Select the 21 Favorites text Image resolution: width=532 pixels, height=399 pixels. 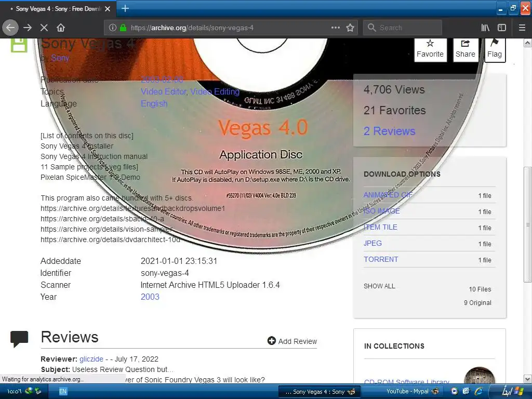tap(395, 110)
